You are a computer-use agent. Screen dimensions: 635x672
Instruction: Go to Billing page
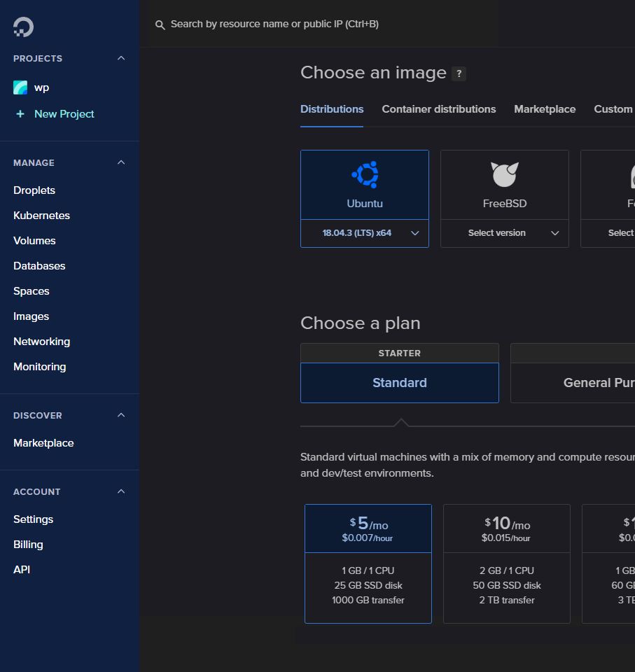point(28,545)
